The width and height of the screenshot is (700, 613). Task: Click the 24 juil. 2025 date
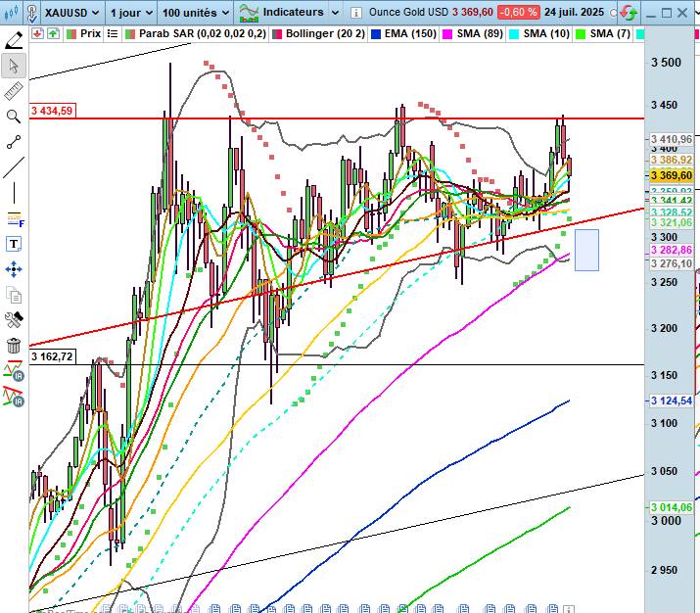(x=574, y=12)
